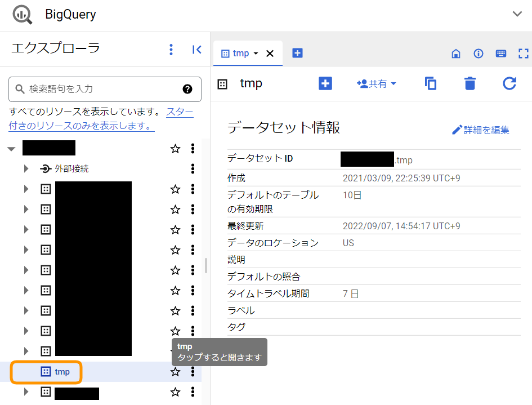Expand the fourth dataset in tree
This screenshot has height=405, width=532.
point(26,250)
